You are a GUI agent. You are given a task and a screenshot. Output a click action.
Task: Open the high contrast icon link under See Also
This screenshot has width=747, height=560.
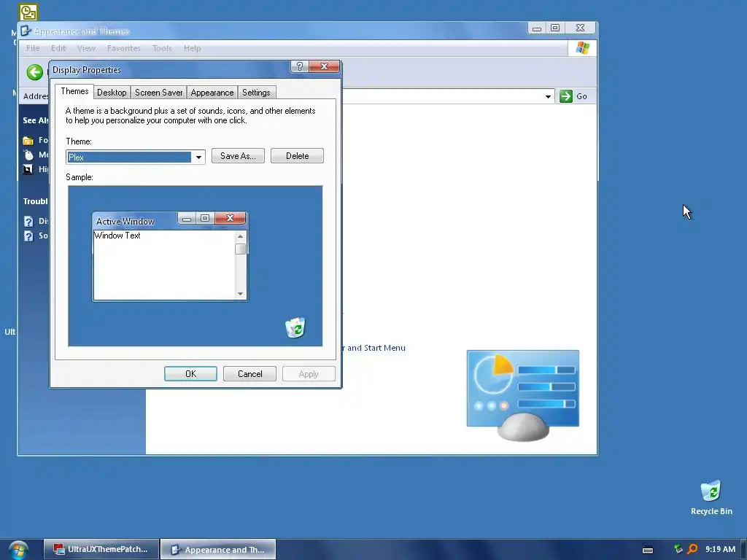(x=28, y=169)
